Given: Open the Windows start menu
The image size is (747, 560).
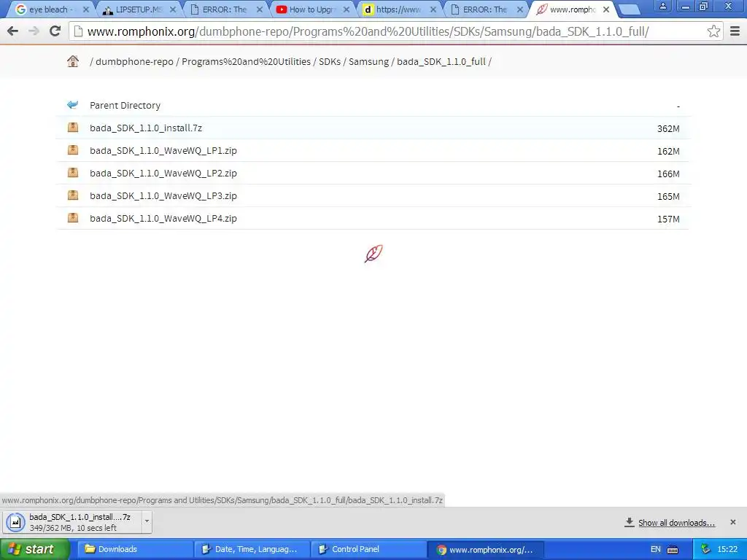Looking at the screenshot, I should 35,550.
